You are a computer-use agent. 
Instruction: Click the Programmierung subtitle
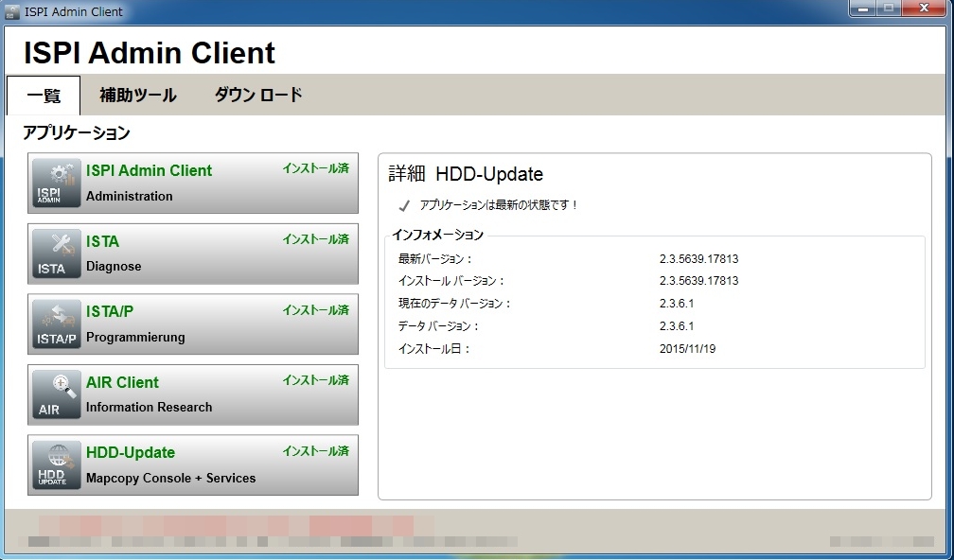(x=135, y=338)
